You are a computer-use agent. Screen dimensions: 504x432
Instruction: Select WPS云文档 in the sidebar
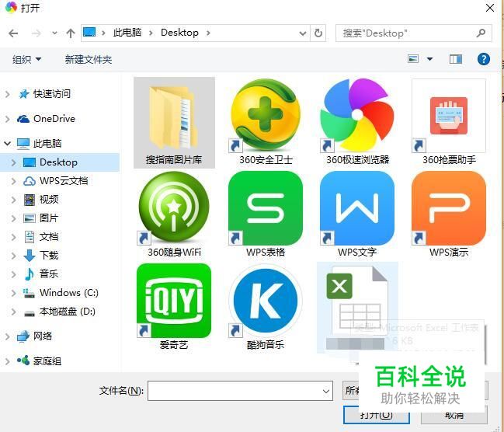[64, 181]
